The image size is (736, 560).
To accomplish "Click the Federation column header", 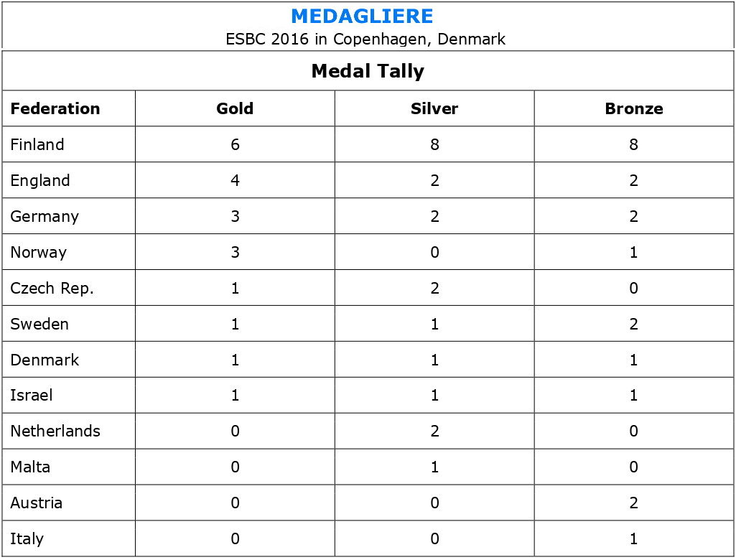I will (x=55, y=109).
